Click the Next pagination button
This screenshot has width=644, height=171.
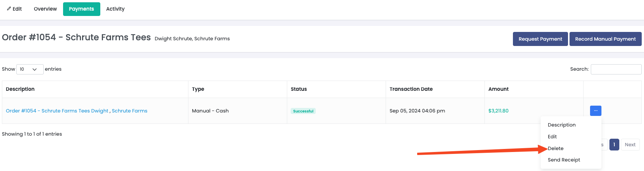(630, 145)
